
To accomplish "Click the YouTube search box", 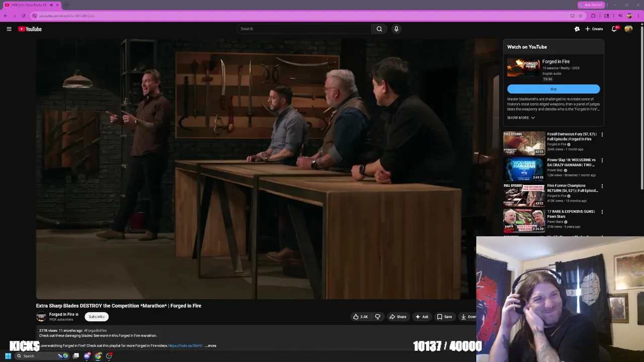I will pos(304,29).
